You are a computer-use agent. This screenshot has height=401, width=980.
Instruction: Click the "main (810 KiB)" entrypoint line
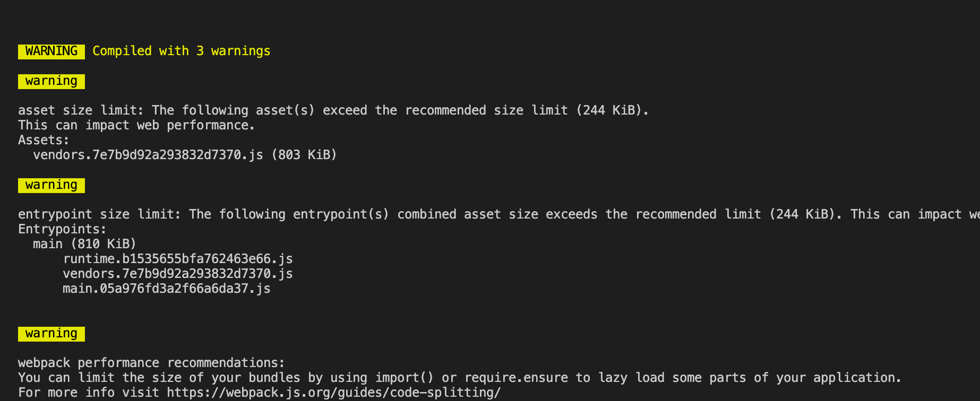click(84, 244)
